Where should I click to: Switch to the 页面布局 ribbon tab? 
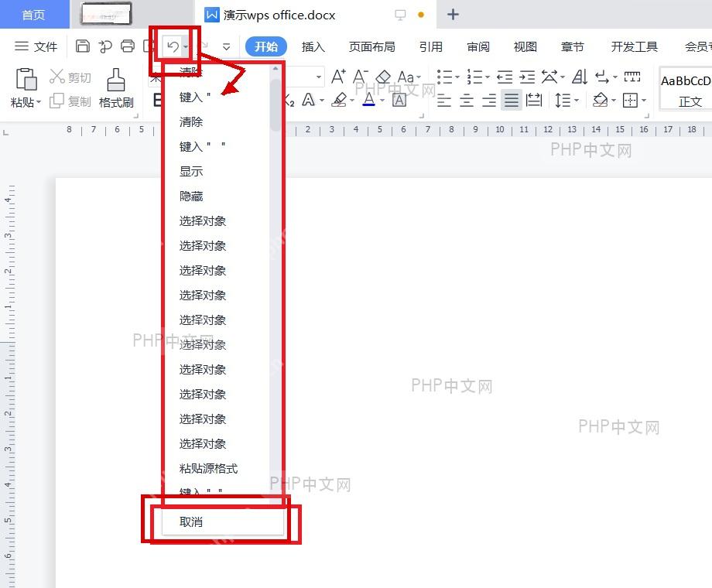[x=372, y=46]
